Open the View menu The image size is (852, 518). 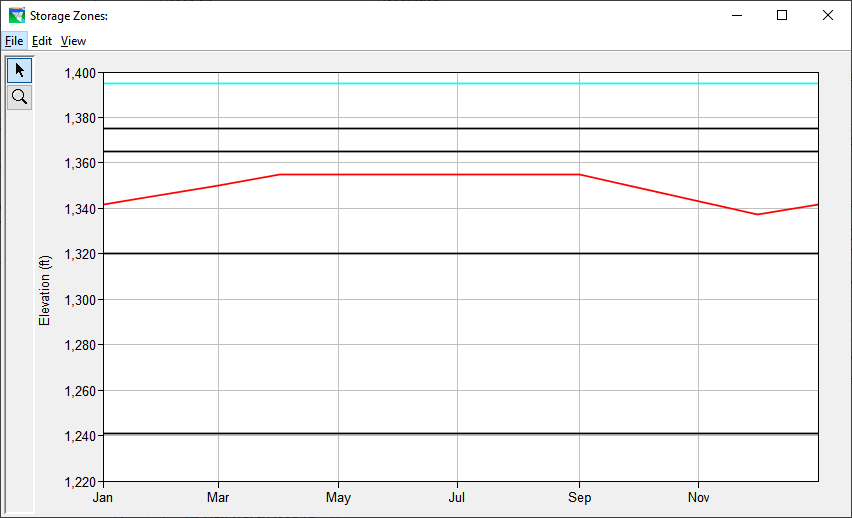73,41
